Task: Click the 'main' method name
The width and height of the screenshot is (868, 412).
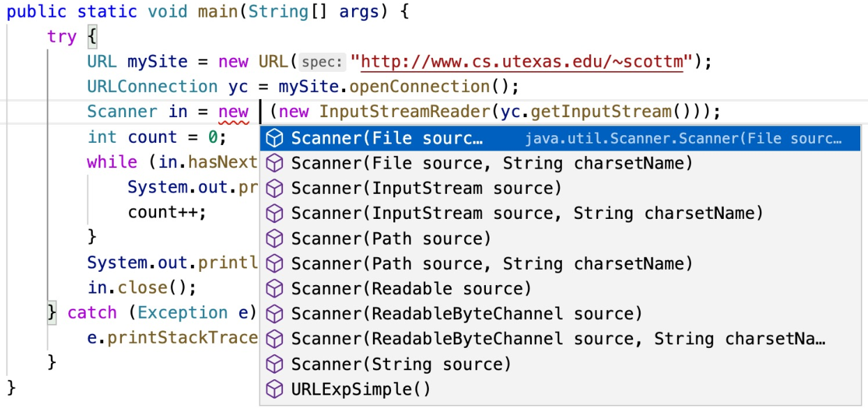Action: pyautogui.click(x=218, y=12)
